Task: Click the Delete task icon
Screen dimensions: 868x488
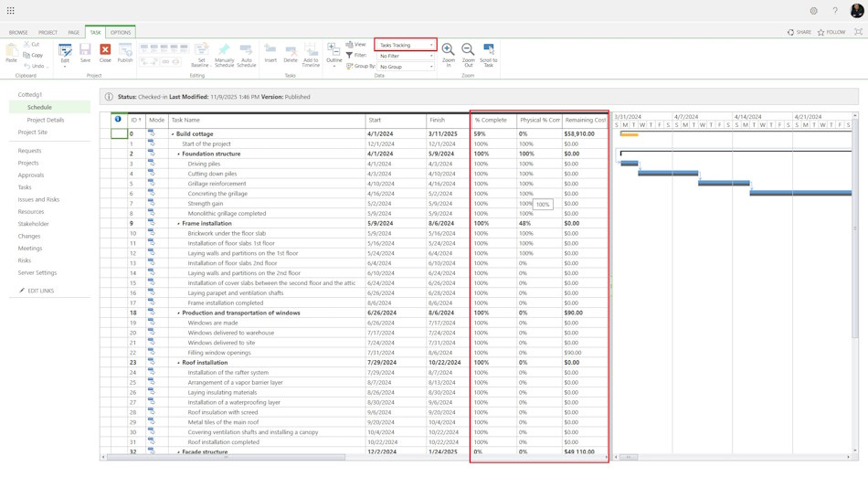Action: pos(291,48)
